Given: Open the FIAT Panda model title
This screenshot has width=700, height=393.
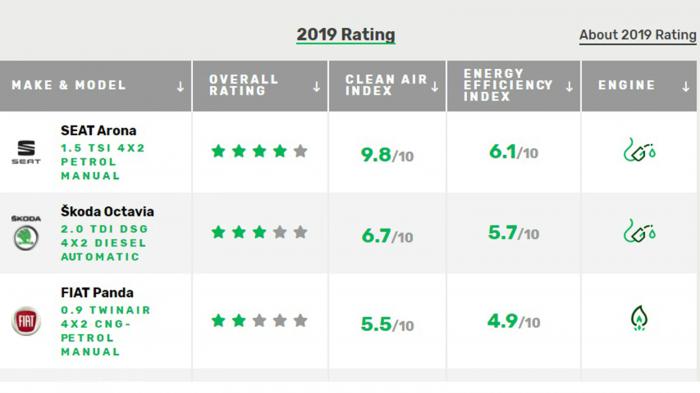Looking at the screenshot, I should click(97, 293).
